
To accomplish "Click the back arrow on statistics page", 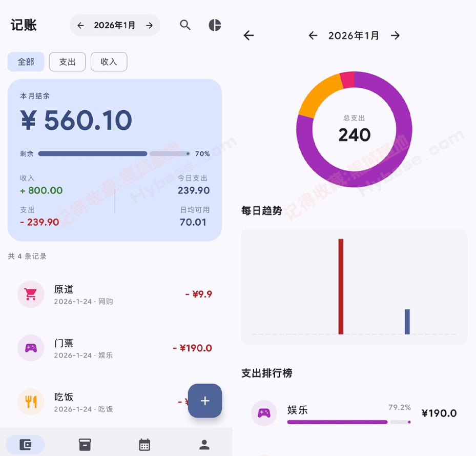I will pos(248,35).
